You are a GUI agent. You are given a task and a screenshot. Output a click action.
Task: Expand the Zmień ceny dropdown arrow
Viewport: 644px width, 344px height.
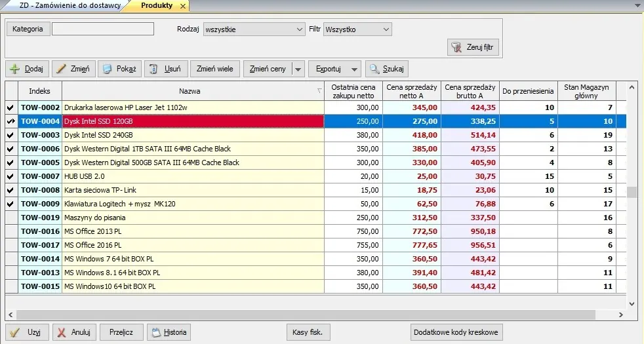click(298, 69)
